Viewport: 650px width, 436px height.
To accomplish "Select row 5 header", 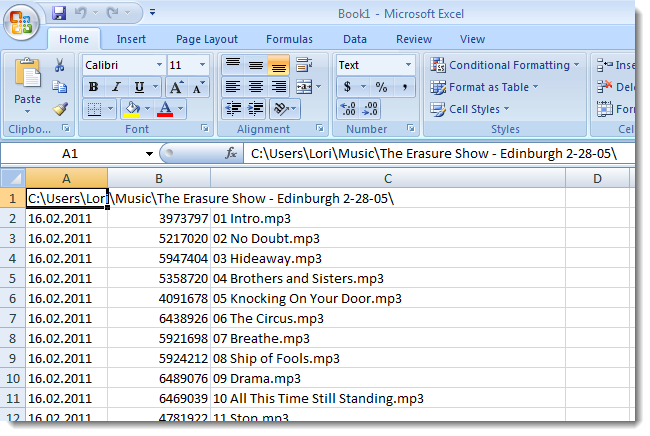I will click(12, 279).
